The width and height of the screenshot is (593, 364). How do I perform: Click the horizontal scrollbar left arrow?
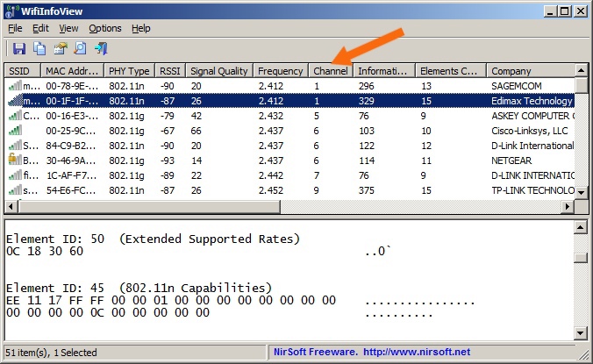point(11,206)
